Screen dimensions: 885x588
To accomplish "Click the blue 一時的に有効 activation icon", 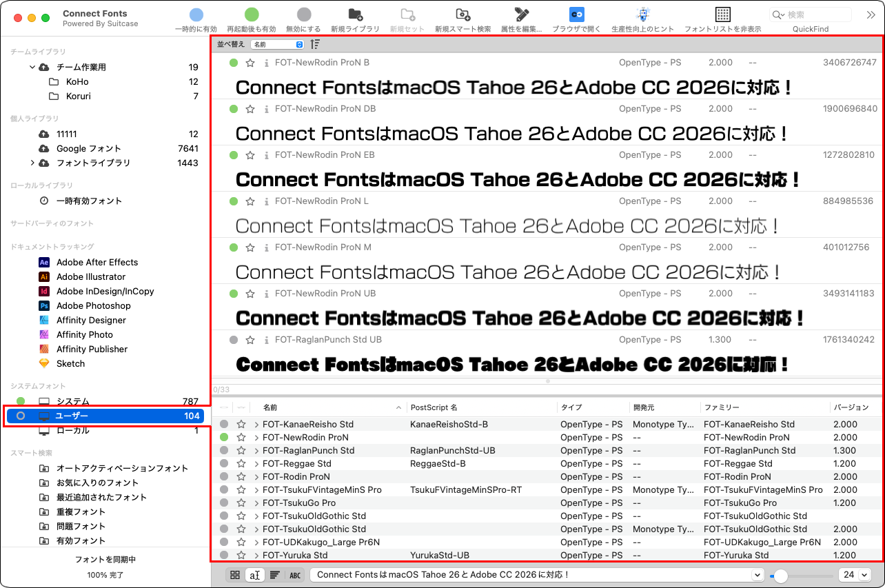I will tap(196, 14).
